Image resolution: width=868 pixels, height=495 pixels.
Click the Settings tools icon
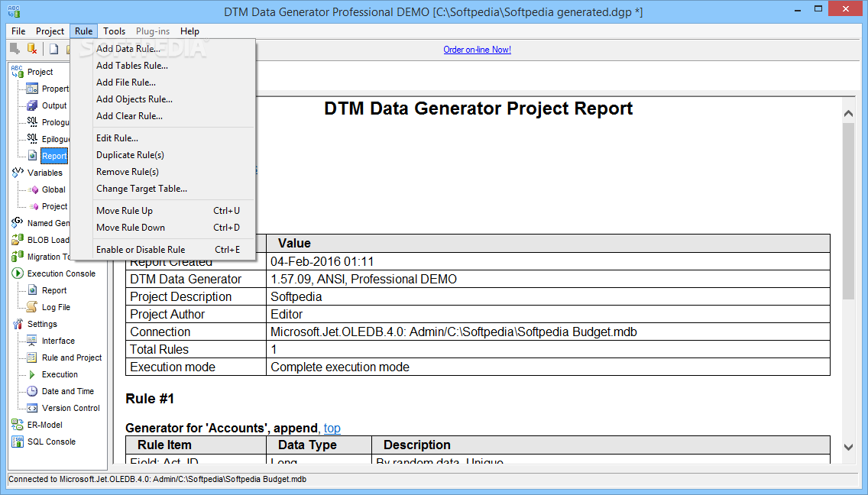pos(17,324)
